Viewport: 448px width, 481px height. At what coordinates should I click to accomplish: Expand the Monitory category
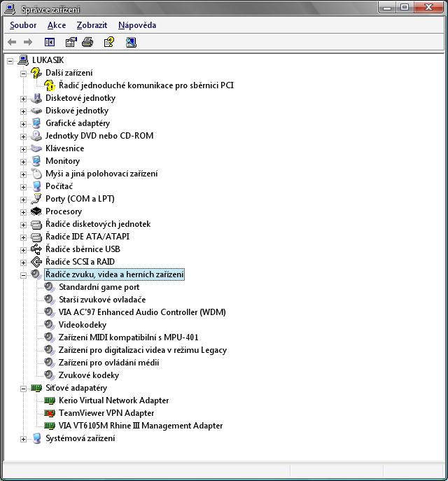(23, 162)
